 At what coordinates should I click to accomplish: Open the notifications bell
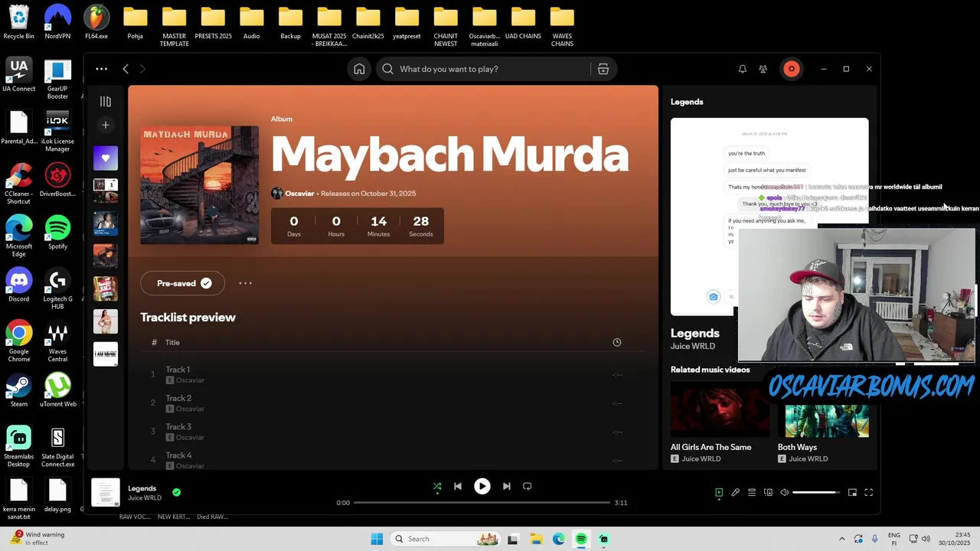coord(742,69)
